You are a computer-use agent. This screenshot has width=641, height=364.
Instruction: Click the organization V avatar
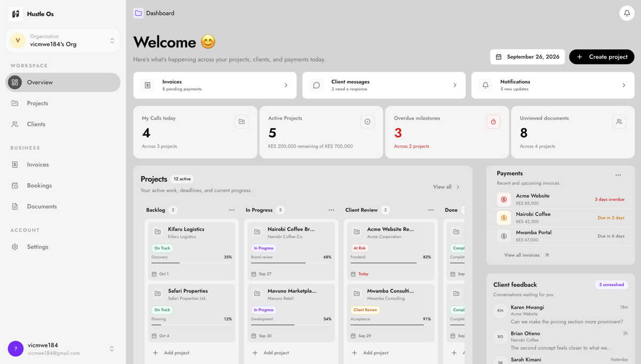click(18, 41)
